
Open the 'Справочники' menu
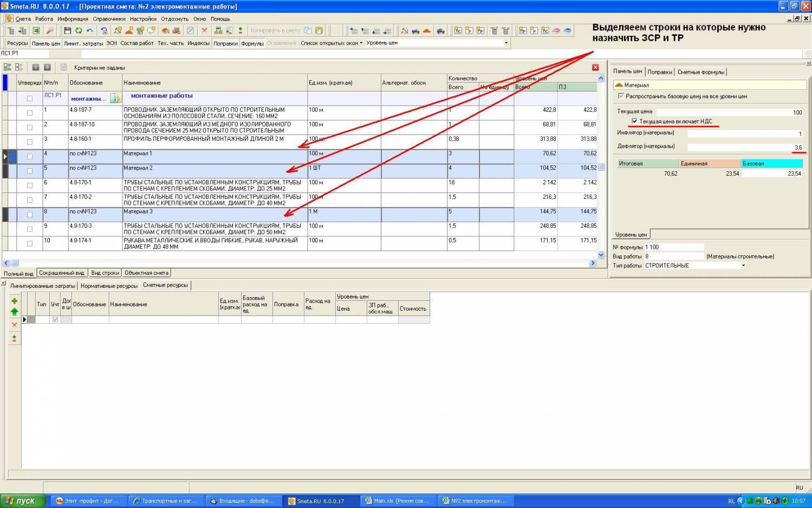tap(109, 19)
